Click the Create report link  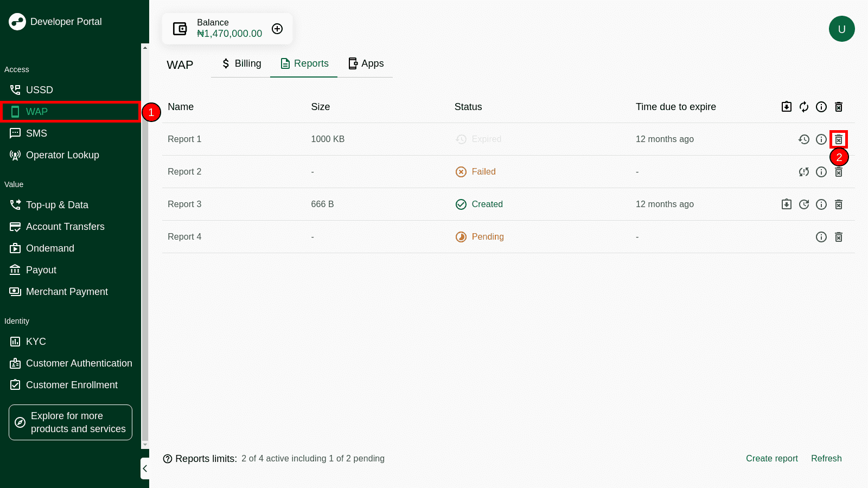tap(771, 458)
